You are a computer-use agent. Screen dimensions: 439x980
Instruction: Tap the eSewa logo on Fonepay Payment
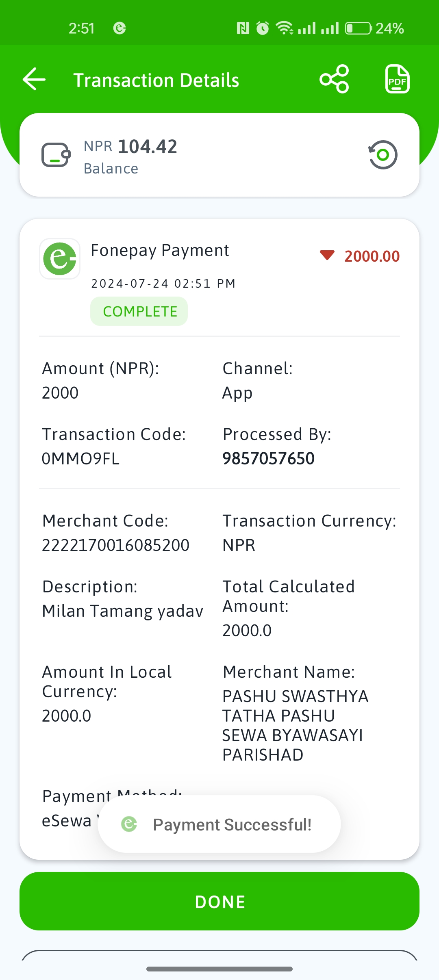click(x=60, y=259)
